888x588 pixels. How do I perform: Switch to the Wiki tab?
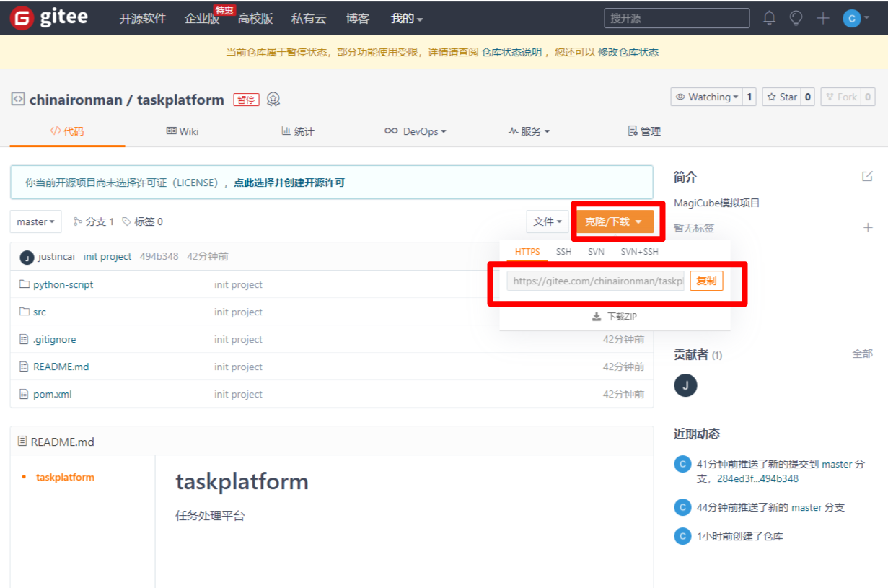pos(183,131)
